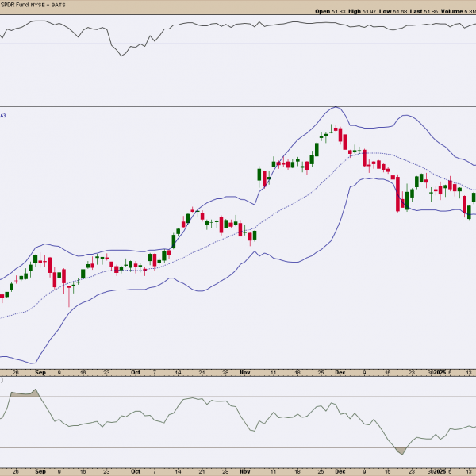The image size is (476, 476).
Task: Click the 'NYSE + BATS' exchange label
Action: 48,6
